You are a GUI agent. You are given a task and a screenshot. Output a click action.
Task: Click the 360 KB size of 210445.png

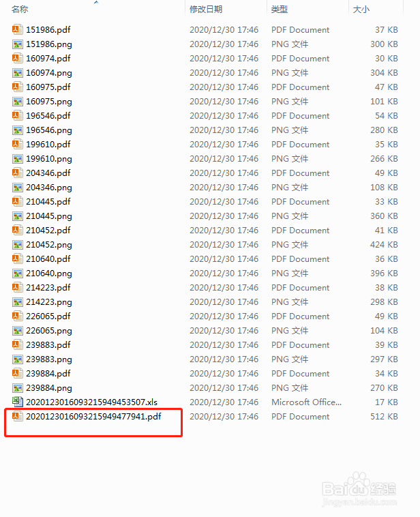(x=384, y=216)
